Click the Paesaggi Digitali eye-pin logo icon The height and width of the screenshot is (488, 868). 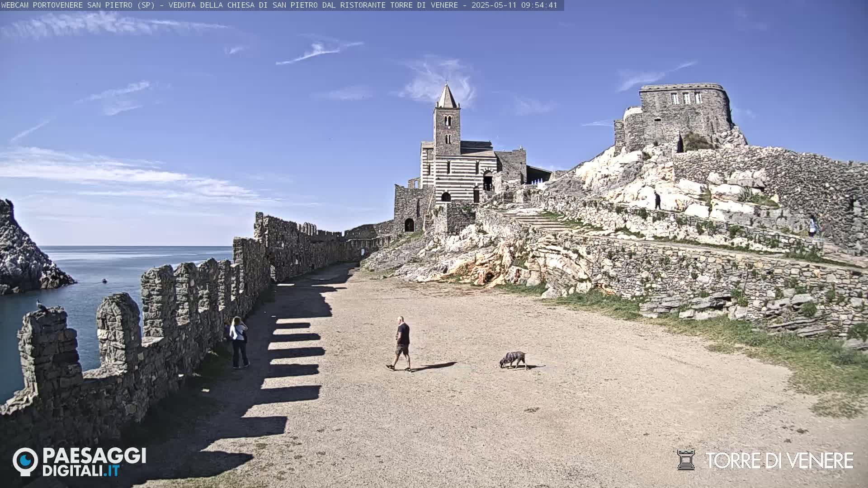coord(25,462)
